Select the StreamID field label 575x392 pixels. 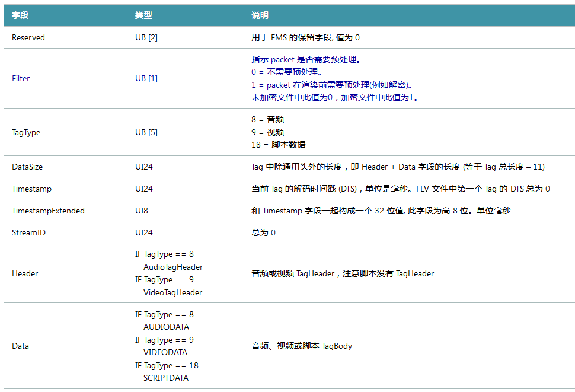click(x=25, y=232)
